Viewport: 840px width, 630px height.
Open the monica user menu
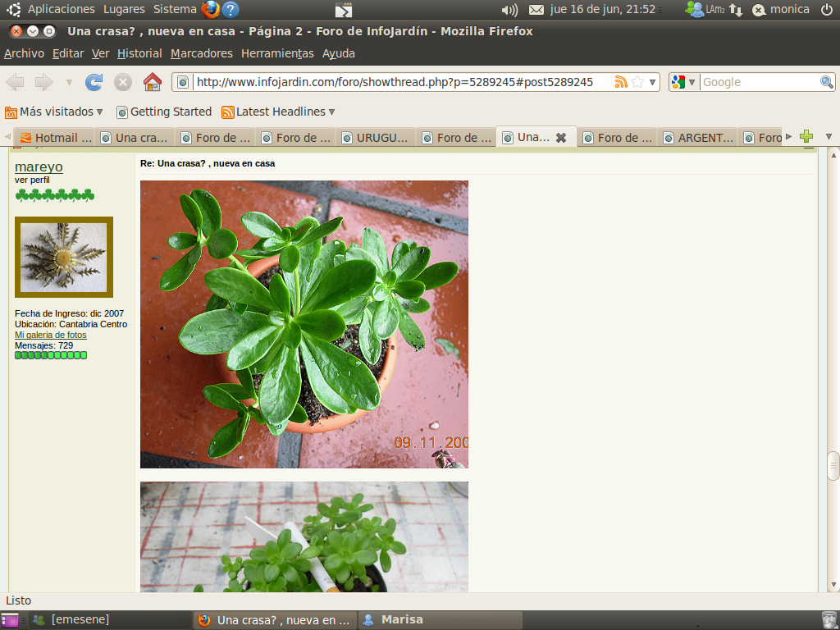(781, 10)
